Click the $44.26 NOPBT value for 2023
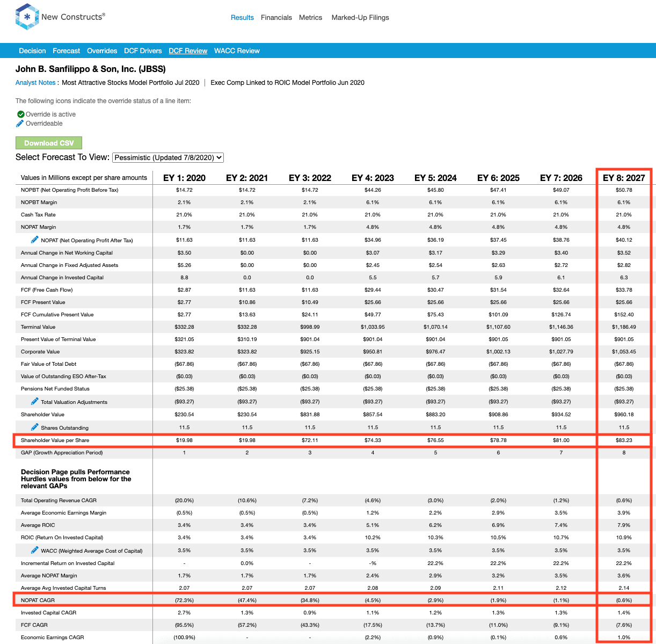The width and height of the screenshot is (656, 644). [x=373, y=190]
